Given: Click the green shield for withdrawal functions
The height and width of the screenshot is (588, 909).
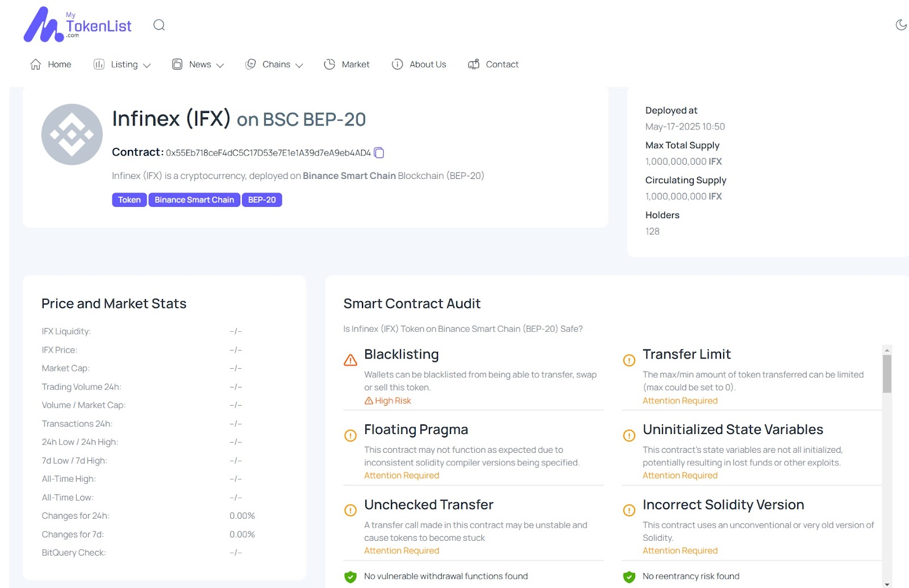Looking at the screenshot, I should [x=351, y=577].
